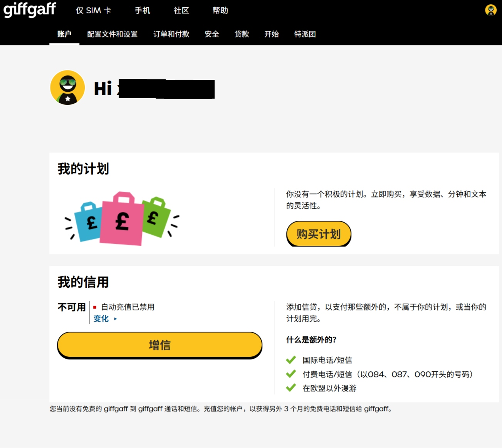Open the profile avatar icon in header

tap(490, 10)
